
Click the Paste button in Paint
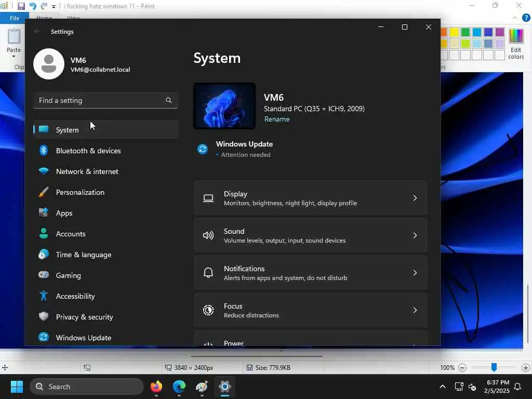tap(14, 41)
